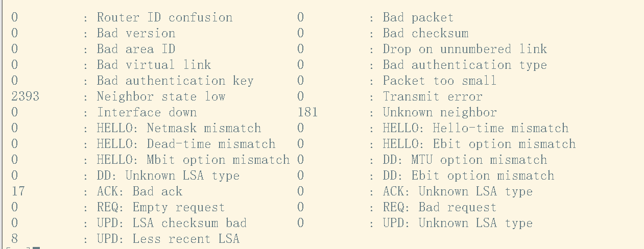Select "DD: MTU option mismatch" entry
644x249 pixels.
point(465,160)
